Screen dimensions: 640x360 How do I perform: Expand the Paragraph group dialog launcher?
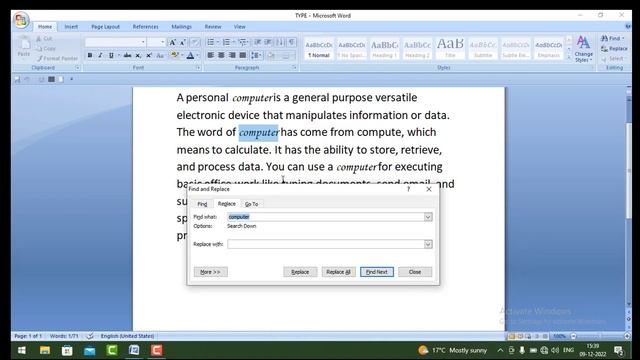[x=294, y=67]
